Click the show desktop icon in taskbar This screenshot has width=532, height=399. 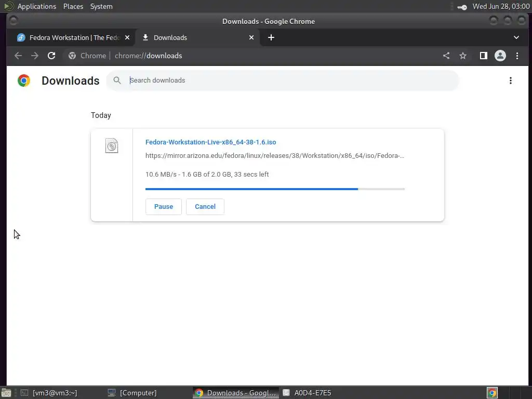[6, 393]
